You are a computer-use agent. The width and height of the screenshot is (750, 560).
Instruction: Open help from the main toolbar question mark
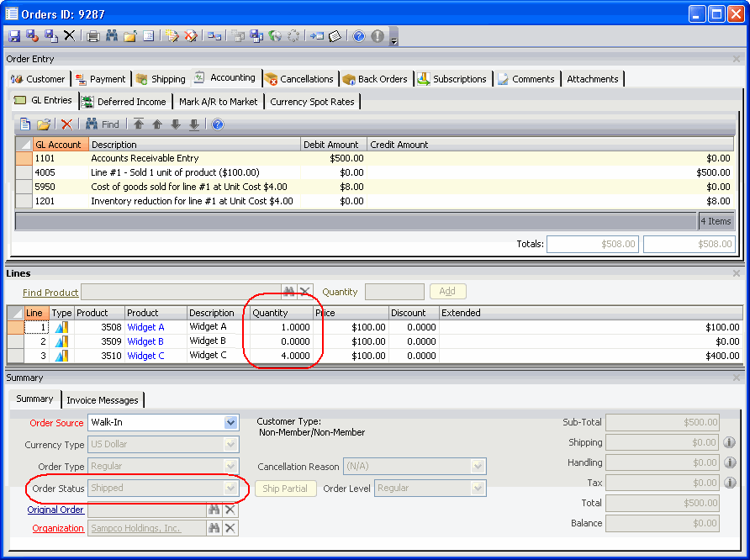coord(359,36)
